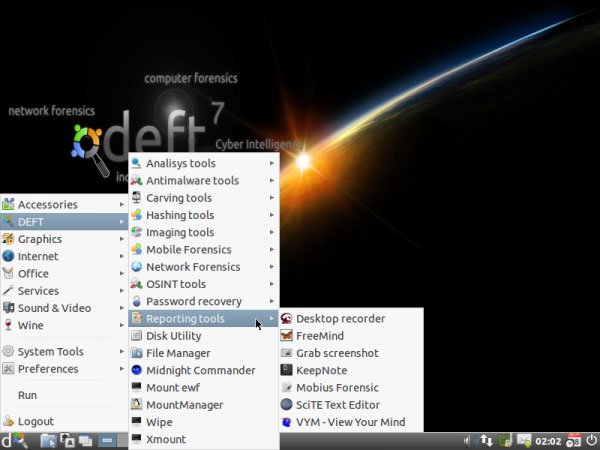
Task: Click the Wipe terminal icon
Action: [136, 422]
